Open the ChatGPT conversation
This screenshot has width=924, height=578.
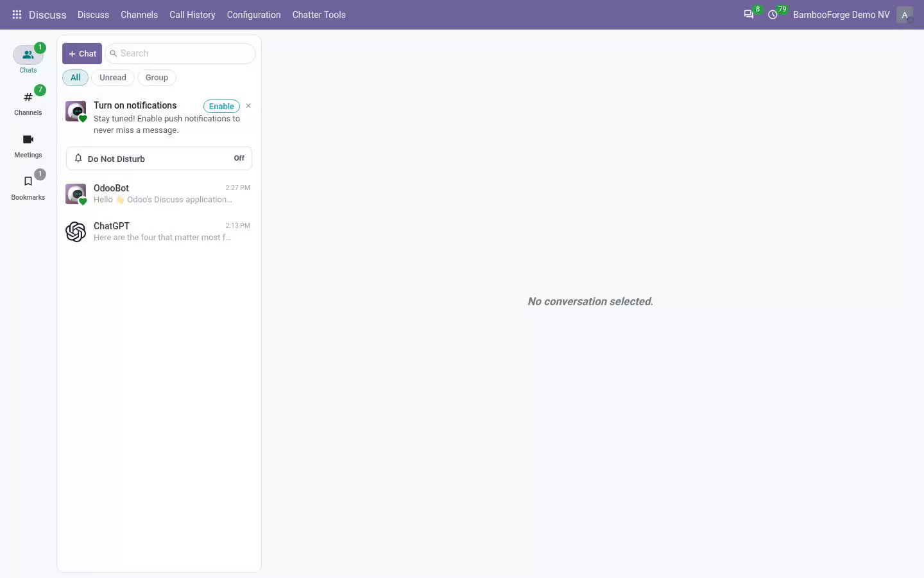[159, 232]
